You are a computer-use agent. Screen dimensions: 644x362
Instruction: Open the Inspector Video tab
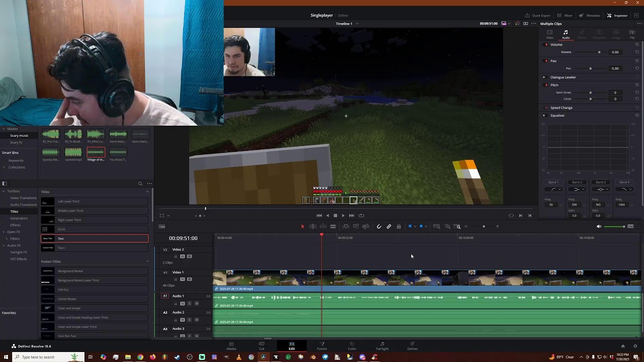coord(550,34)
